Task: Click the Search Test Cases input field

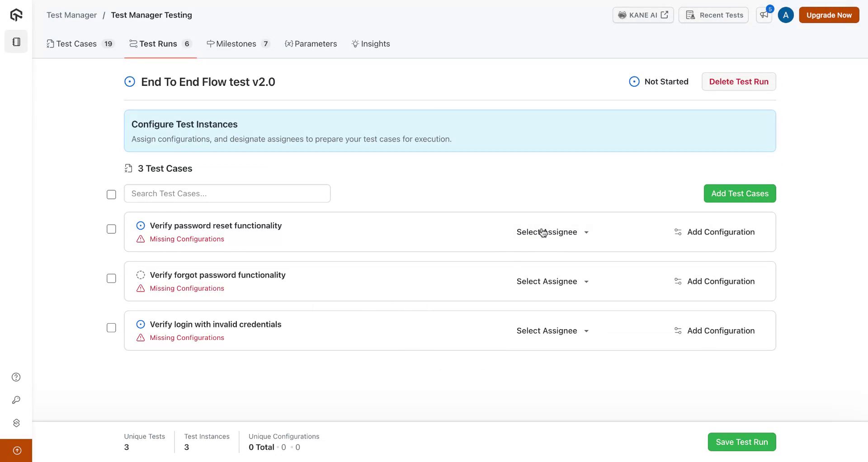Action: click(x=227, y=193)
